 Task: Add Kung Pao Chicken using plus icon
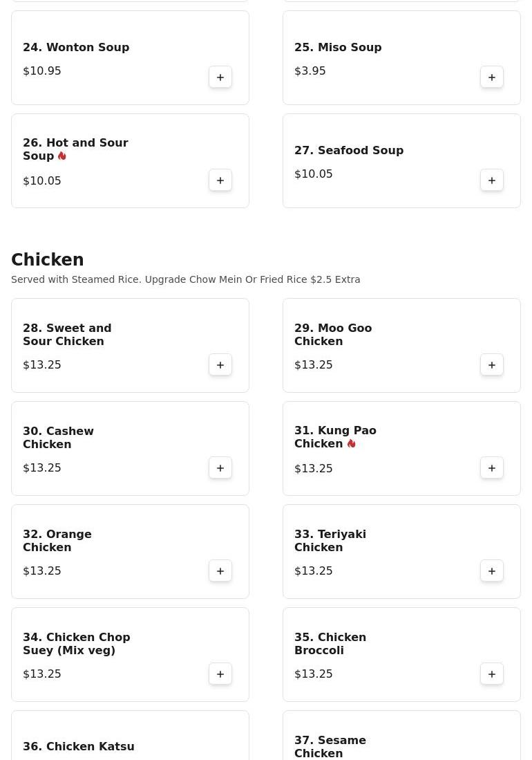coord(492,468)
